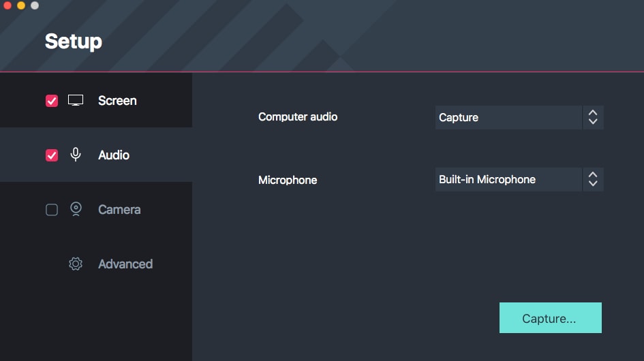Open the Microphone source dropdown
The width and height of the screenshot is (644, 361).
[x=508, y=180]
